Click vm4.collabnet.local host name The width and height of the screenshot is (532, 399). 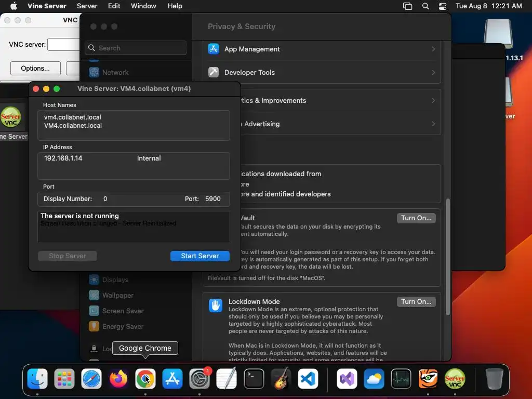point(73,117)
